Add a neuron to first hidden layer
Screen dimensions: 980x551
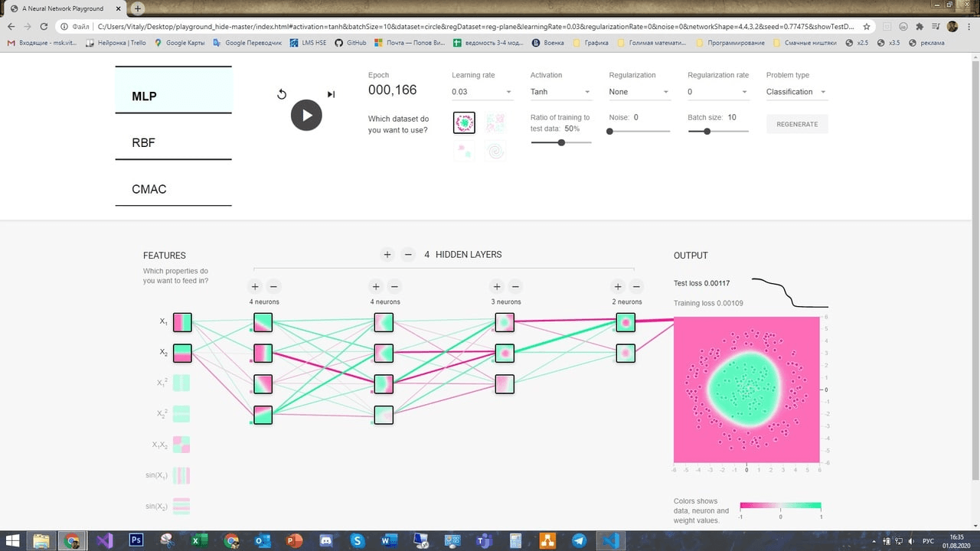255,287
